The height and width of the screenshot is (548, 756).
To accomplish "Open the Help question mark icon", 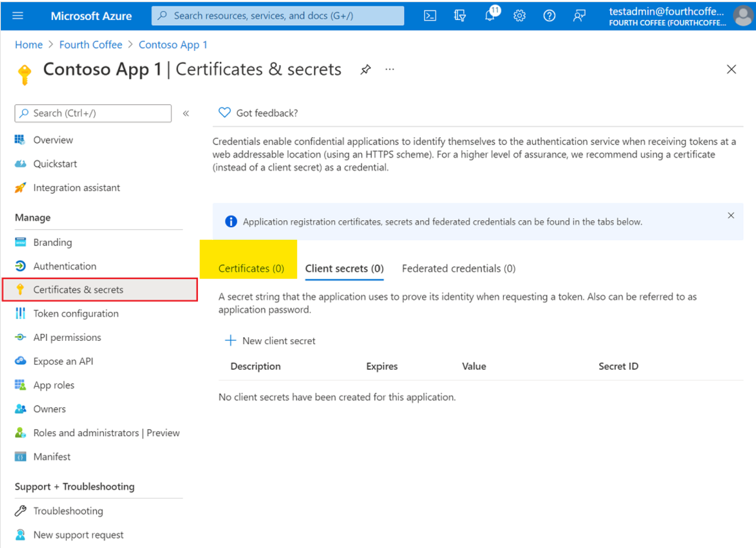I will click(x=549, y=16).
